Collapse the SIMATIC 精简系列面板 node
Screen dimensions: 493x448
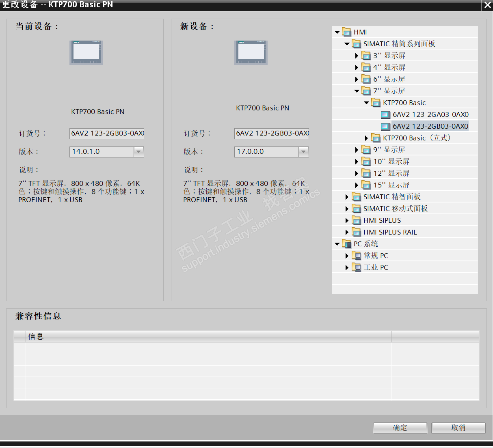(x=347, y=44)
